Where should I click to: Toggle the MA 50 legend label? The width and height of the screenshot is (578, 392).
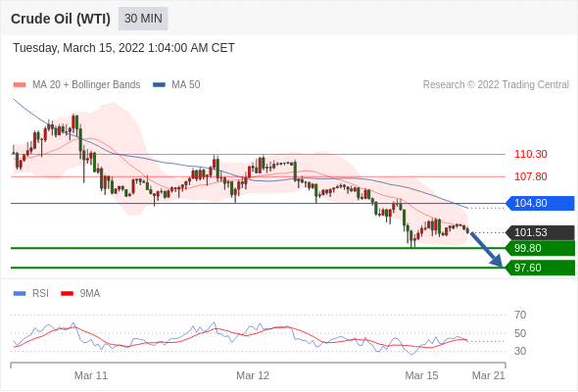coord(186,85)
